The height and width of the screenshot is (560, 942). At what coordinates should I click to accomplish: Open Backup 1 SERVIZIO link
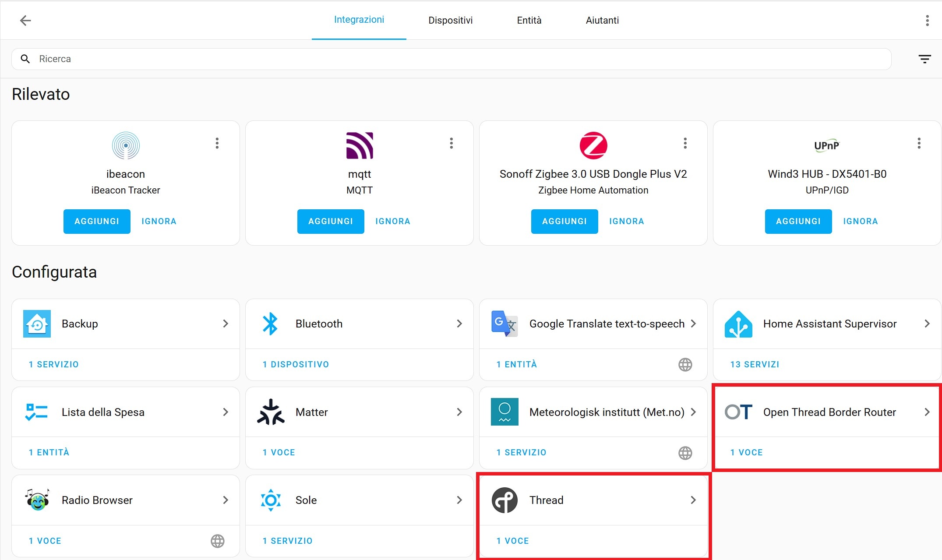point(53,364)
